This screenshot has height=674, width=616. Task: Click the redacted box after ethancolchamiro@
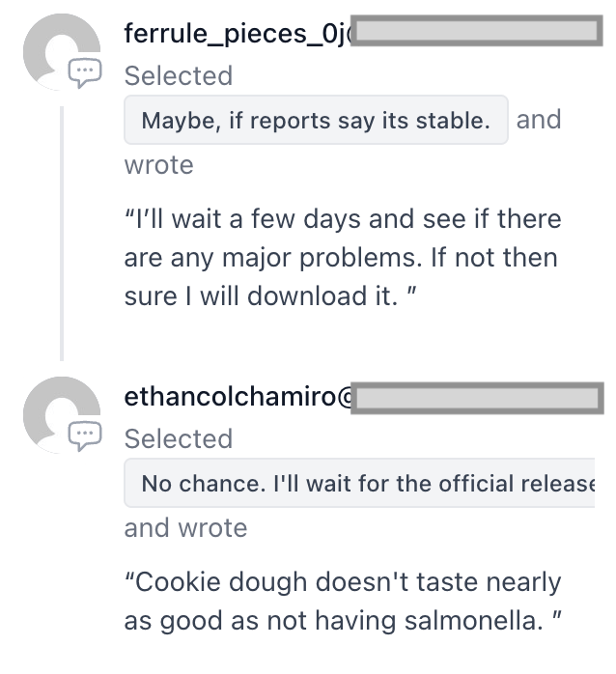click(x=477, y=398)
